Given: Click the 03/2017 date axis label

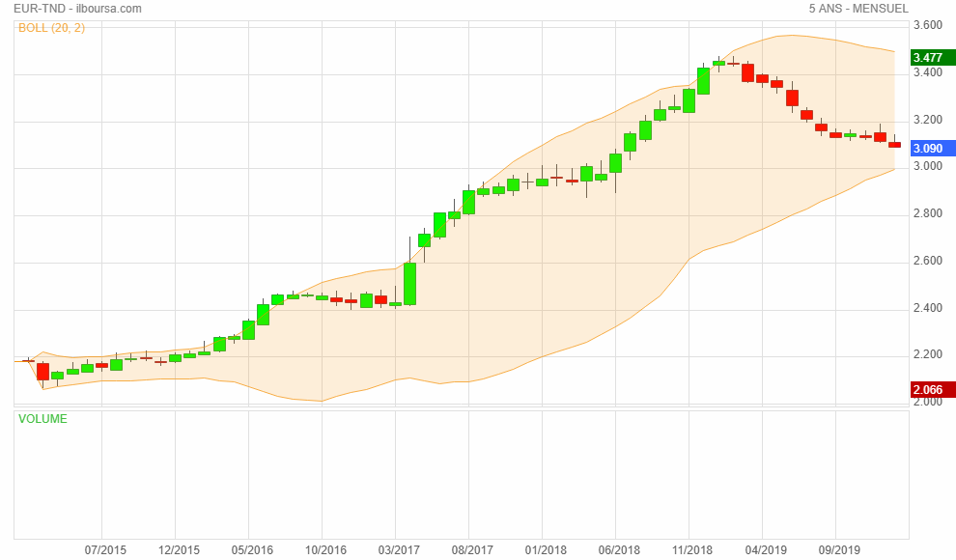Looking at the screenshot, I should click(399, 549).
